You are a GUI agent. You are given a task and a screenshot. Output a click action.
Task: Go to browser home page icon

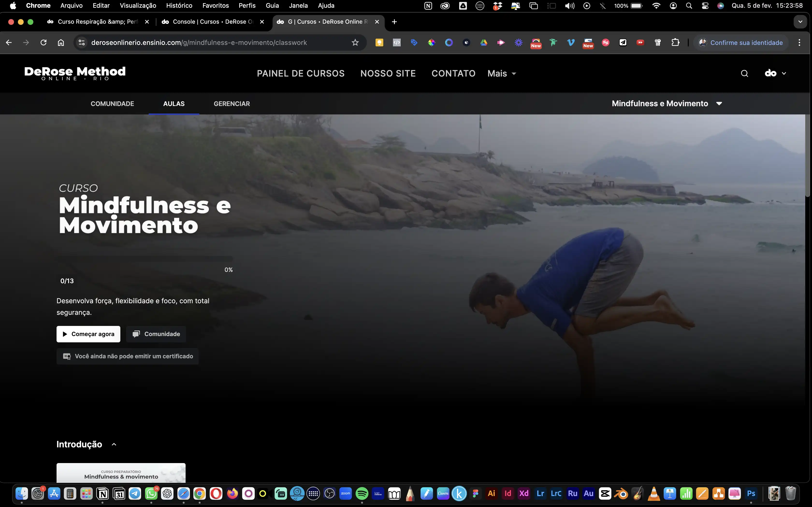point(61,42)
